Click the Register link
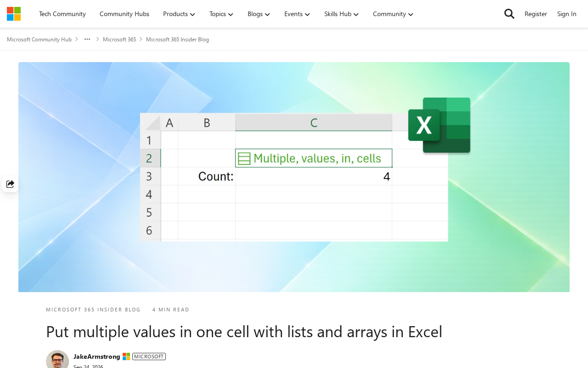The image size is (588, 368). click(x=536, y=14)
